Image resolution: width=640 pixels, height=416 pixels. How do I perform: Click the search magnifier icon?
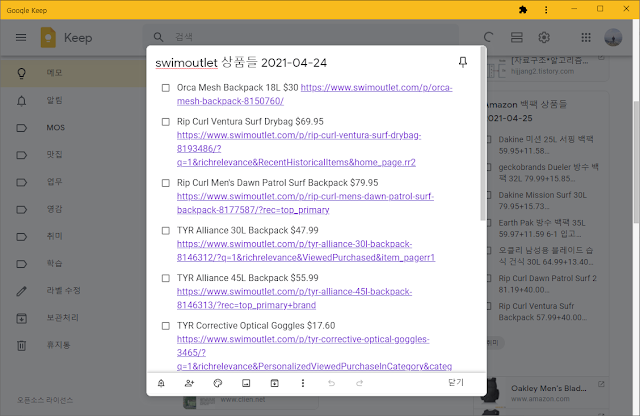(x=158, y=37)
